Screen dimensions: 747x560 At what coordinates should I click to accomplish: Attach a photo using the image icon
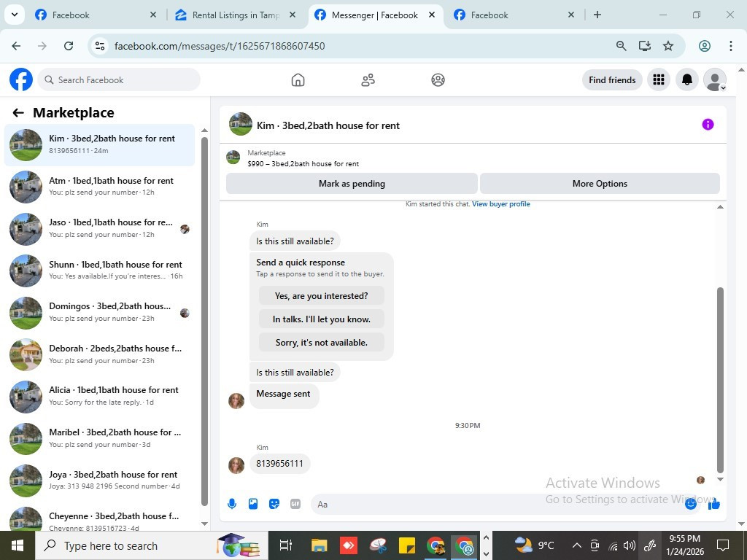(253, 504)
